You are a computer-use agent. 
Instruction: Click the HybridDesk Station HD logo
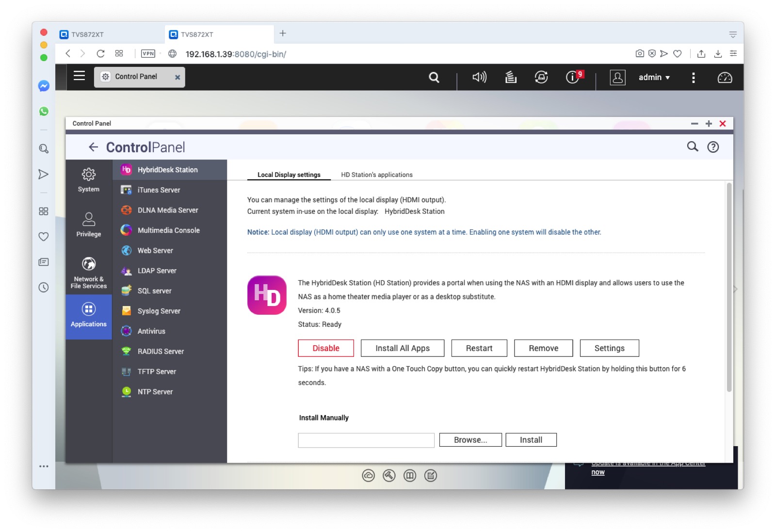pos(267,295)
